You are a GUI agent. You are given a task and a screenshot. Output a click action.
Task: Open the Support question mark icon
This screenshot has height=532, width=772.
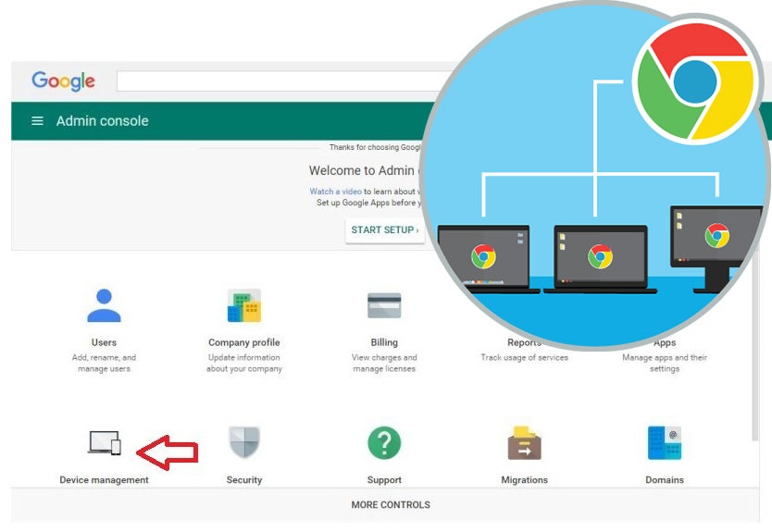(384, 442)
